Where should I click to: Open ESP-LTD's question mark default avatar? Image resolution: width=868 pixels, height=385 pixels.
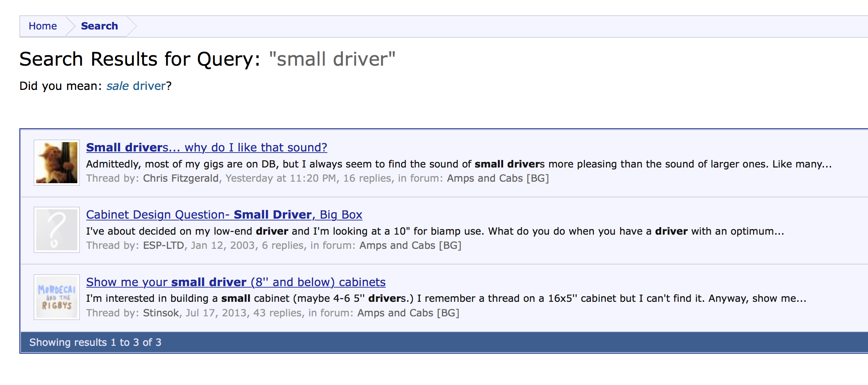(x=57, y=230)
